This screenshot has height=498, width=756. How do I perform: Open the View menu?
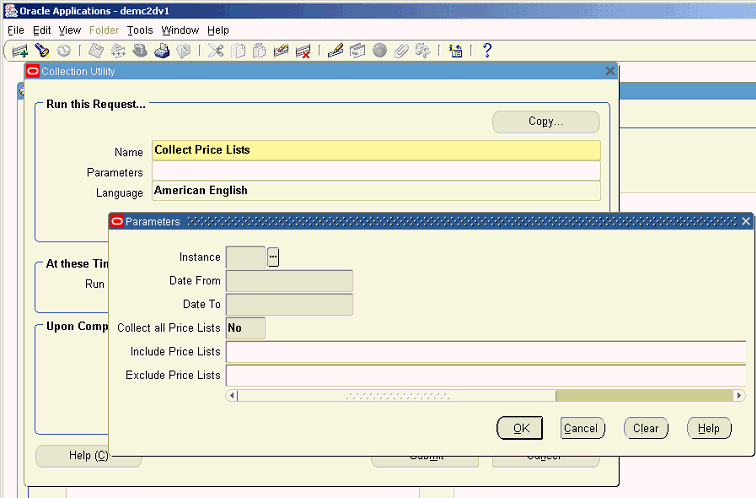coord(69,30)
